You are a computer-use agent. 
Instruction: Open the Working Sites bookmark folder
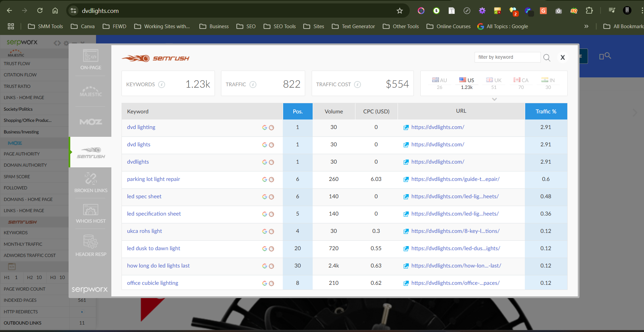[162, 26]
